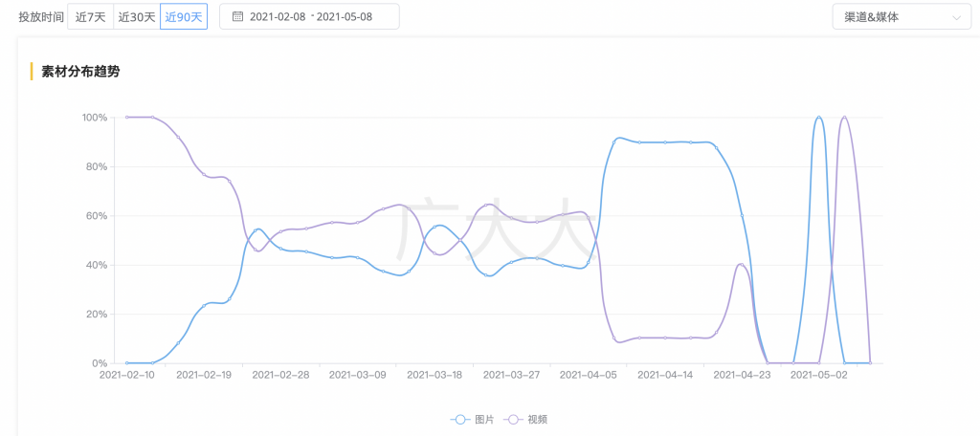Select the 近7天 time range option
980x436 pixels.
point(91,17)
